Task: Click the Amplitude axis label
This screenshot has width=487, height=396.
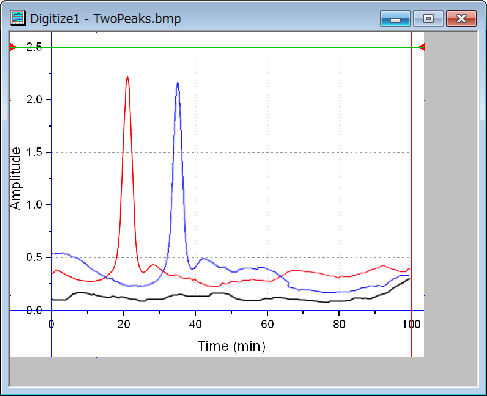Action: coord(15,178)
